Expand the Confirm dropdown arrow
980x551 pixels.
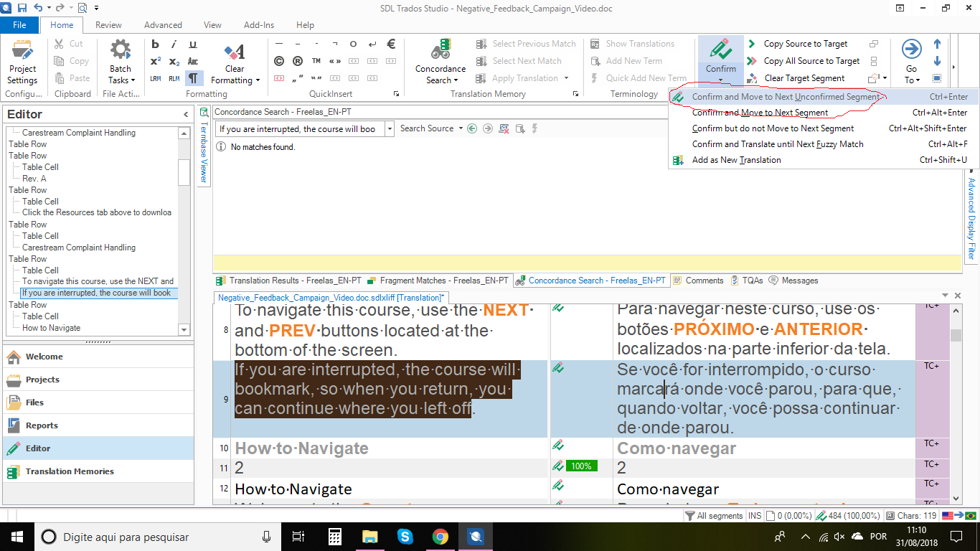coord(720,80)
